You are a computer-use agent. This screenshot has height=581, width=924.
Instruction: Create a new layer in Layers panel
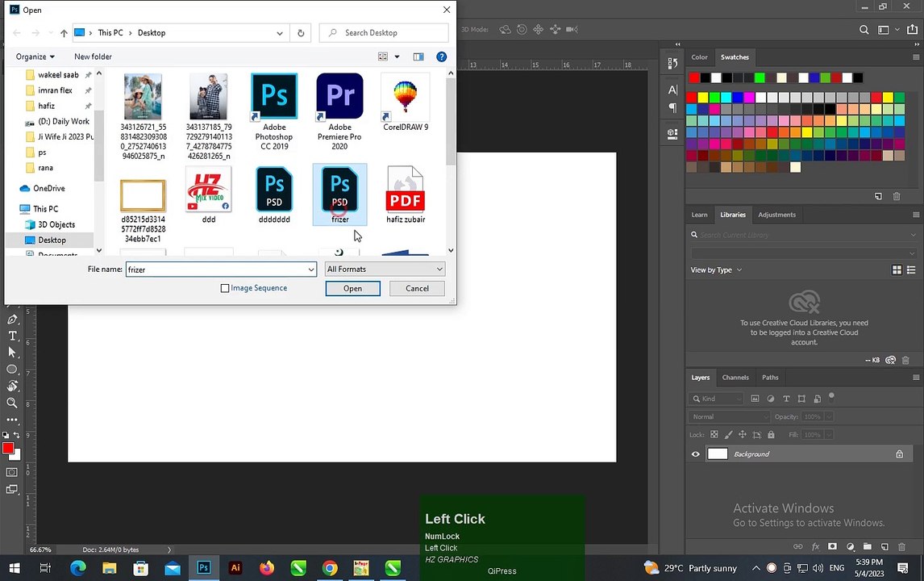pos(884,547)
